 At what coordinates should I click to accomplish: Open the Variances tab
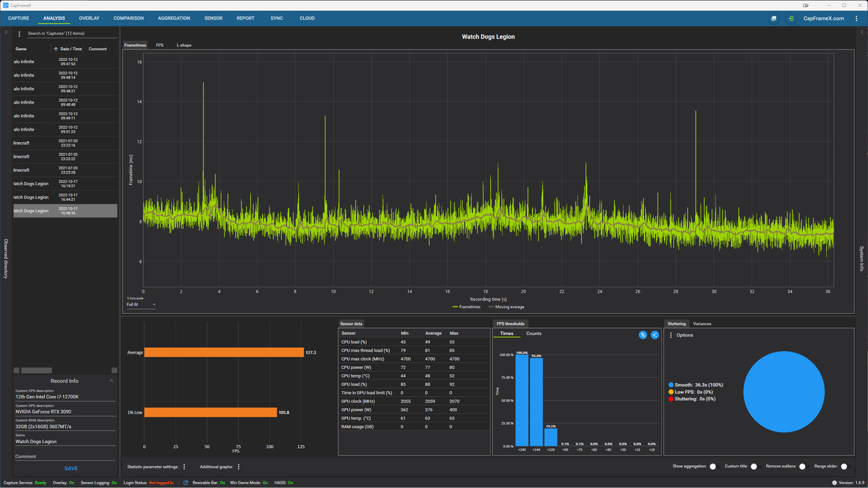point(702,323)
